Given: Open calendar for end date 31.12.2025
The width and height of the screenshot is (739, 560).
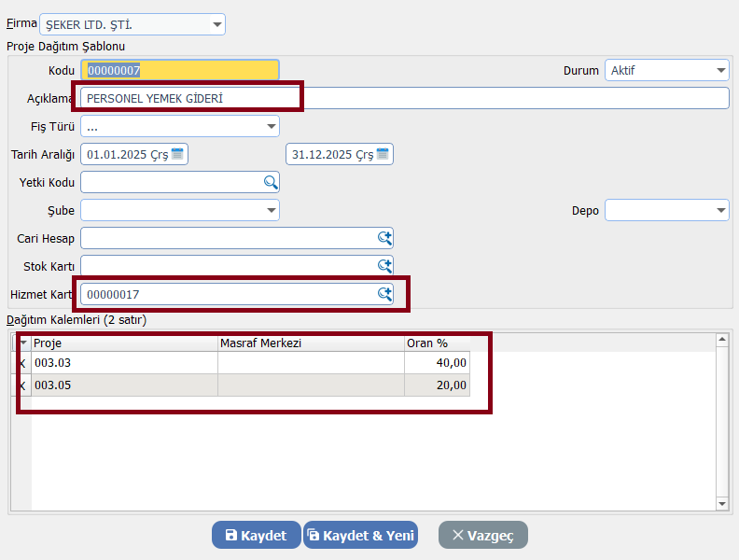Looking at the screenshot, I should point(383,154).
